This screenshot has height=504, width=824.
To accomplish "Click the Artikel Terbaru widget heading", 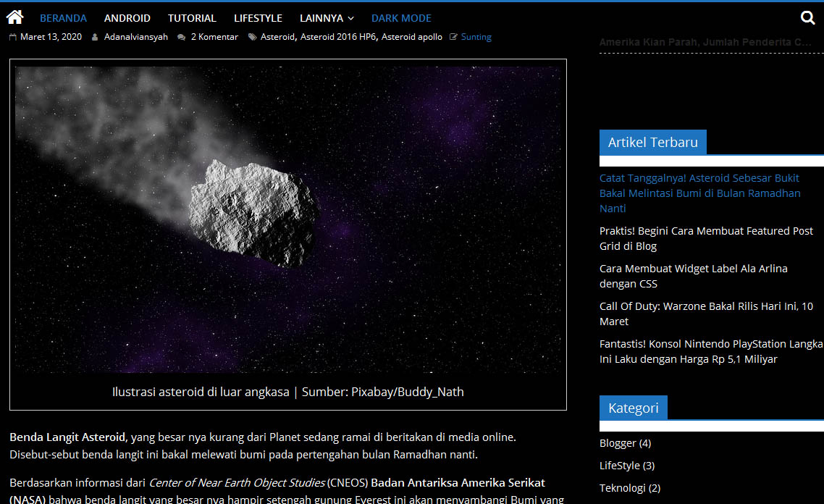I will (x=652, y=142).
